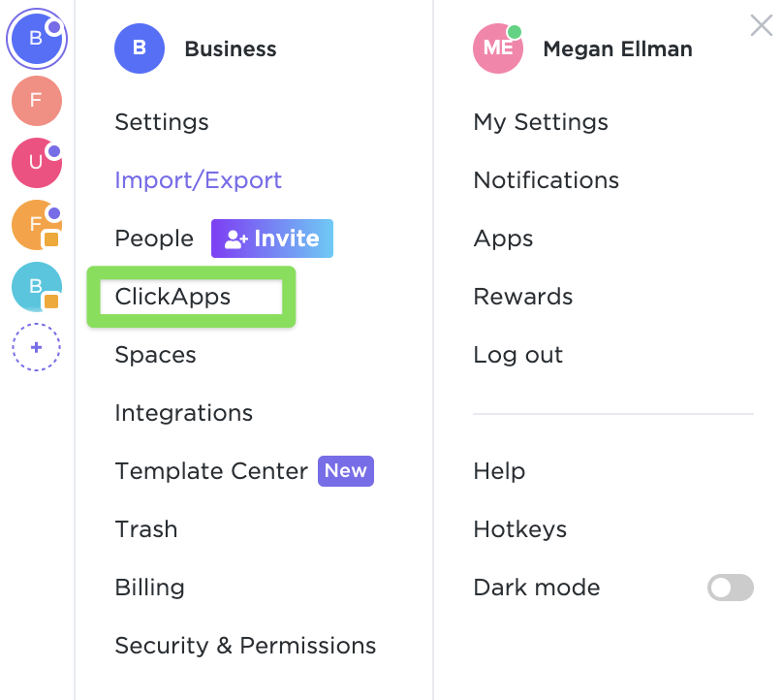Go to Template Center
The height and width of the screenshot is (700, 783).
tap(211, 471)
